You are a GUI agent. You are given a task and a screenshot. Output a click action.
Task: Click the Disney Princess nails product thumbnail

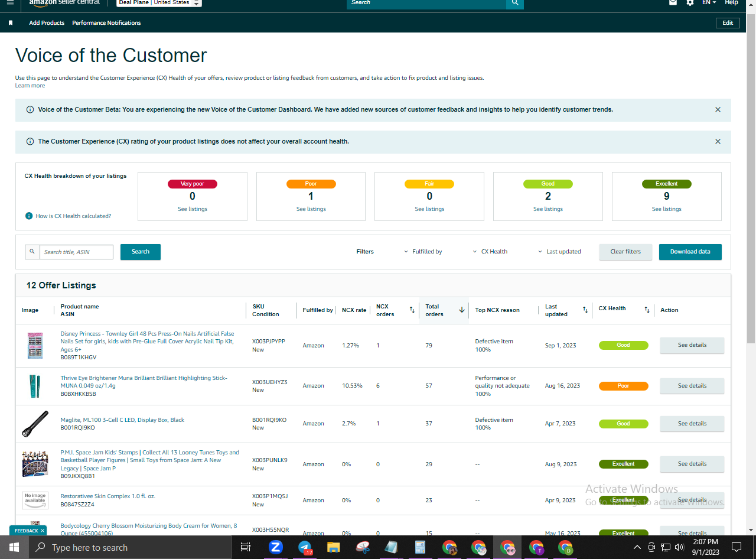click(x=35, y=346)
